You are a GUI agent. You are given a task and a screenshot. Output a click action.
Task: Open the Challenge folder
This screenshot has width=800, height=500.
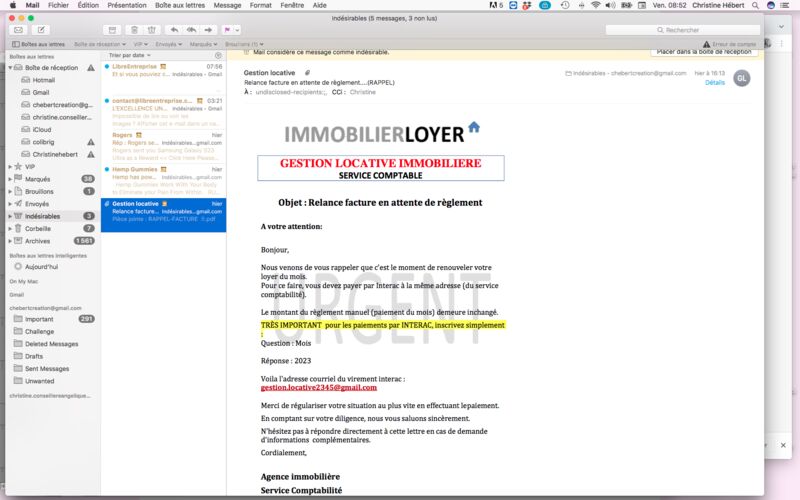point(39,332)
